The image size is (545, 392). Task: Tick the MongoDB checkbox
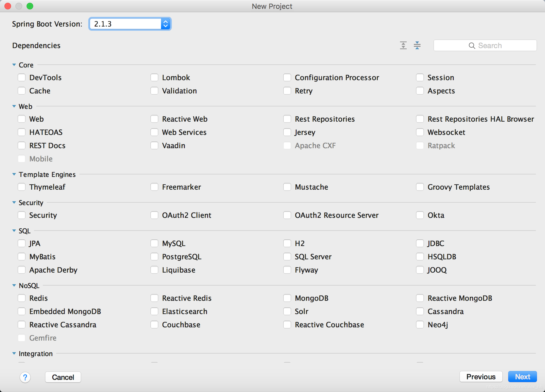point(287,298)
